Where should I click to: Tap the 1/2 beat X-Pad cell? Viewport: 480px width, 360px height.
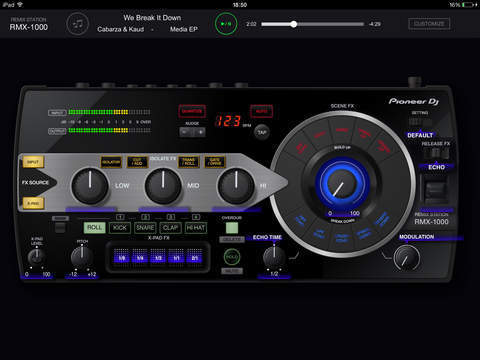tap(158, 257)
